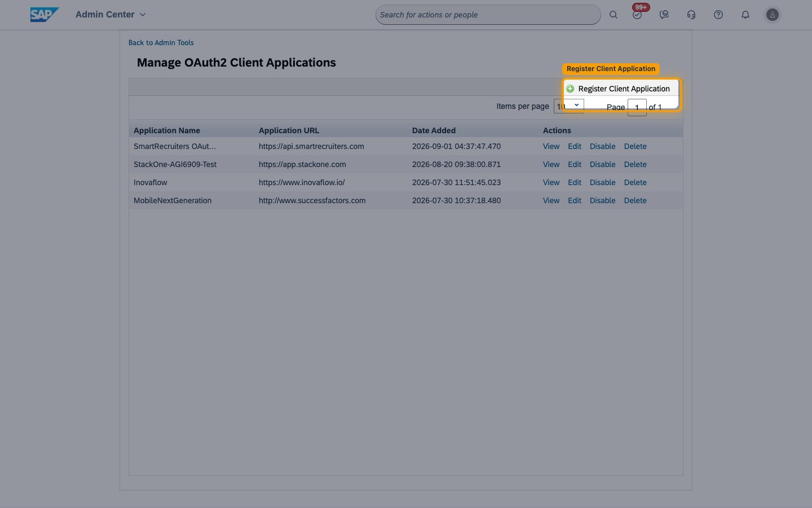Click the Date Added column header
812x508 pixels.
[x=434, y=130]
